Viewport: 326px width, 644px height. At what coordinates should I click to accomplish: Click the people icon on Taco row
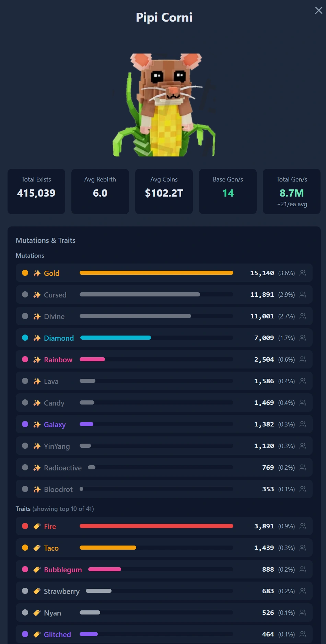tap(303, 548)
